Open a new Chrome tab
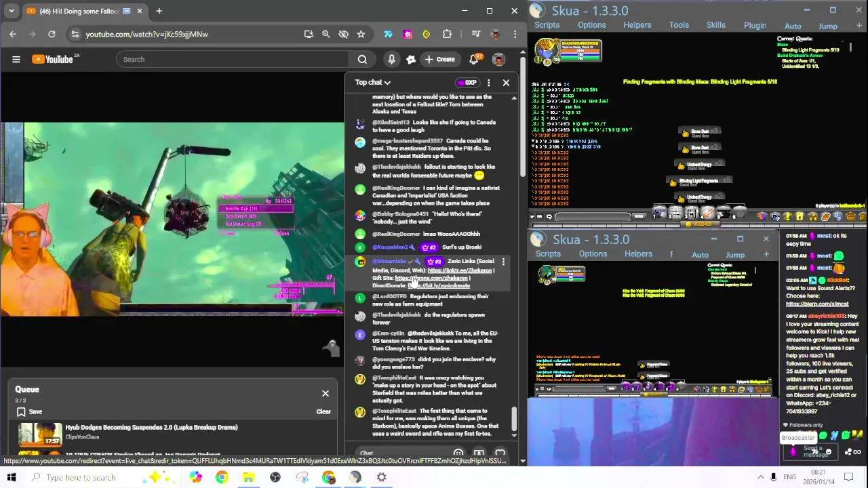The image size is (868, 488). point(159,11)
